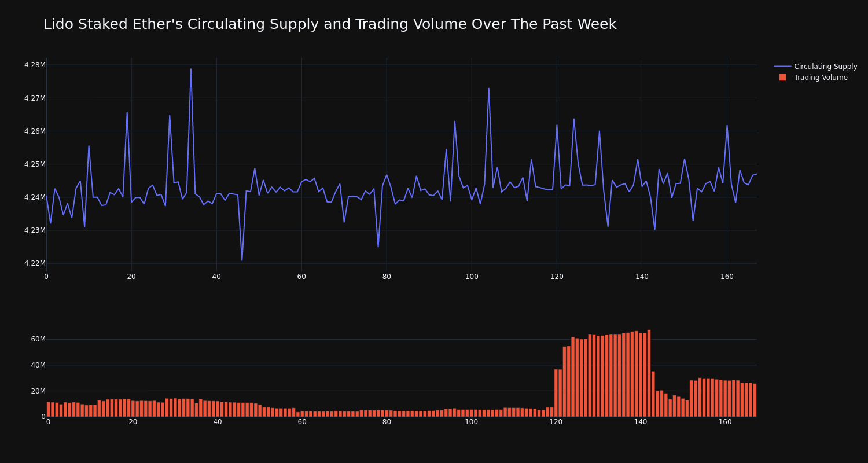
Task: Click the orange Trading Volume legend swatch
Action: pos(782,78)
